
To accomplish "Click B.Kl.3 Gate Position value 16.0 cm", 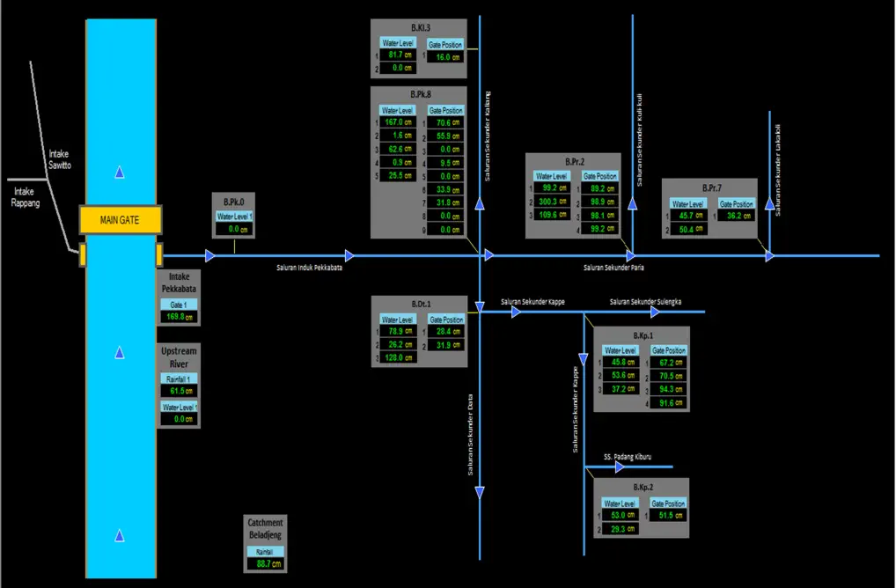I will coord(444,56).
